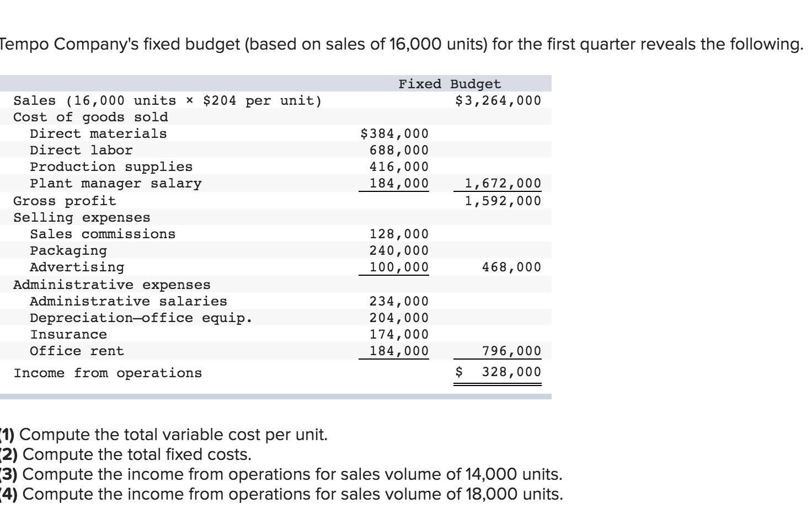Click the 174,000 insurance value
Viewport: 812px width, 514px height.
pyautogui.click(x=399, y=334)
